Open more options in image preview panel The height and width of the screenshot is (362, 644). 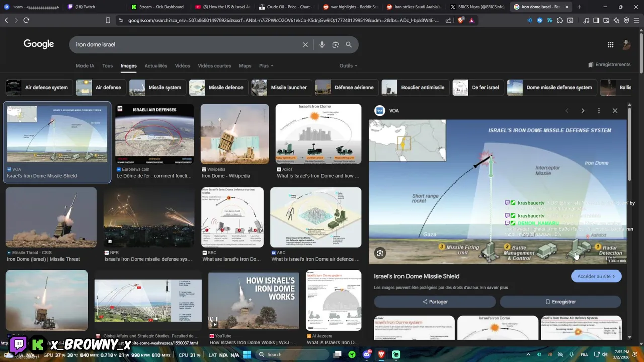click(x=599, y=111)
